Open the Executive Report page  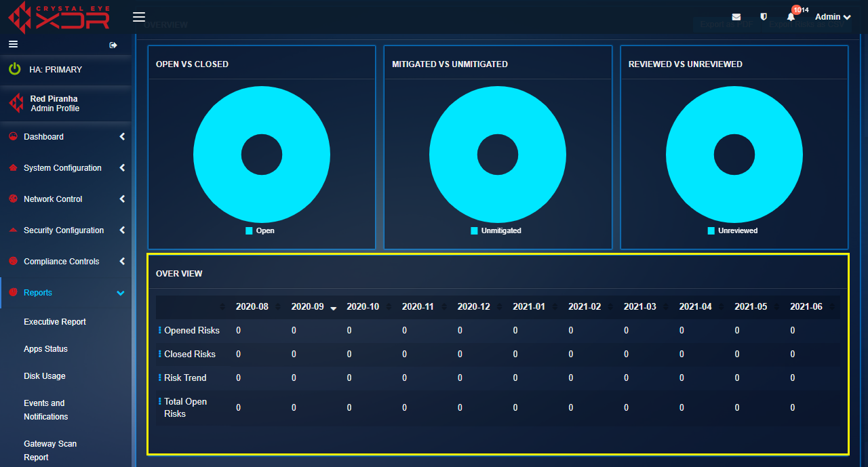pyautogui.click(x=55, y=322)
